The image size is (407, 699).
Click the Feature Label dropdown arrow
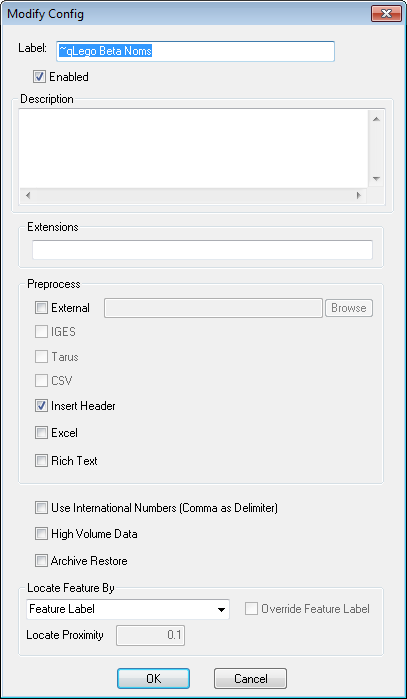click(221, 610)
